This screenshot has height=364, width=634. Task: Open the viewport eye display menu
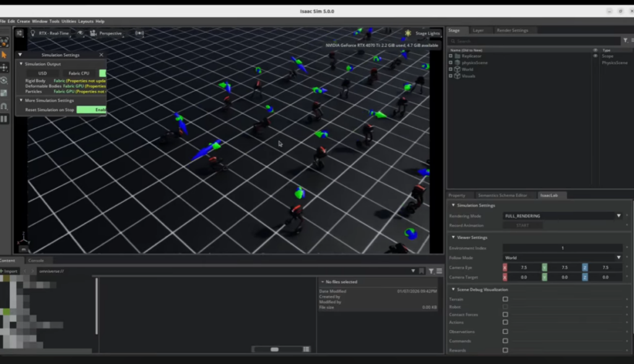[80, 33]
